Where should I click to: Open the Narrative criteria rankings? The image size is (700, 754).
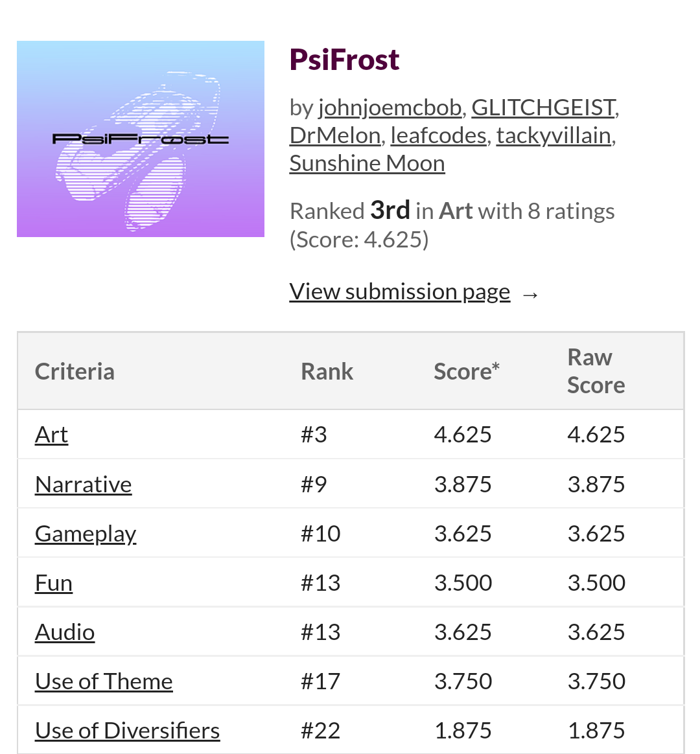coord(84,485)
